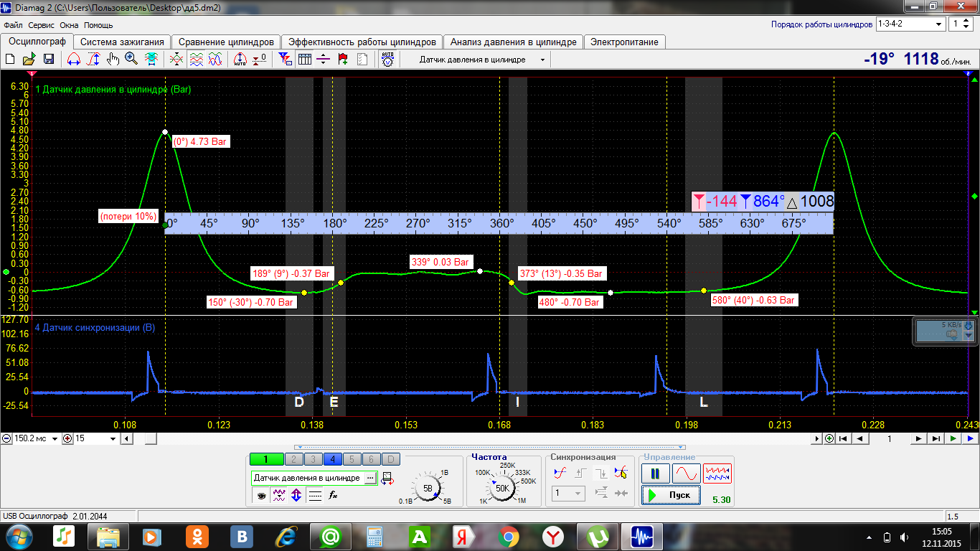Click the green play-forward navigation arrow
Screen dimensions: 980x551
pyautogui.click(x=953, y=438)
